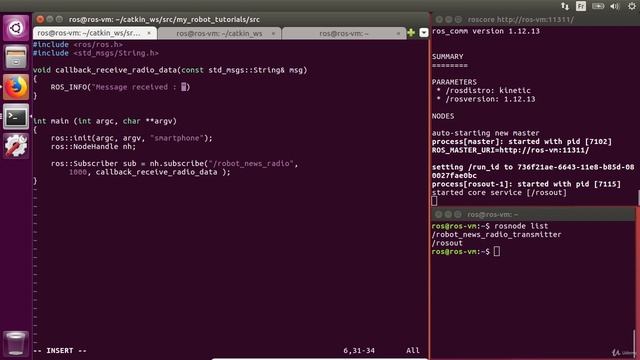Switch to the ros@ros-vm: ~ tab
Image resolution: width=640 pixels, height=360 pixels.
click(344, 33)
